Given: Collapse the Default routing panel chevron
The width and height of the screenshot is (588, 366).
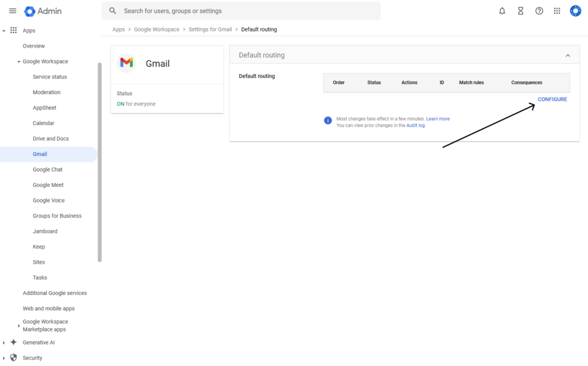Looking at the screenshot, I should point(568,56).
